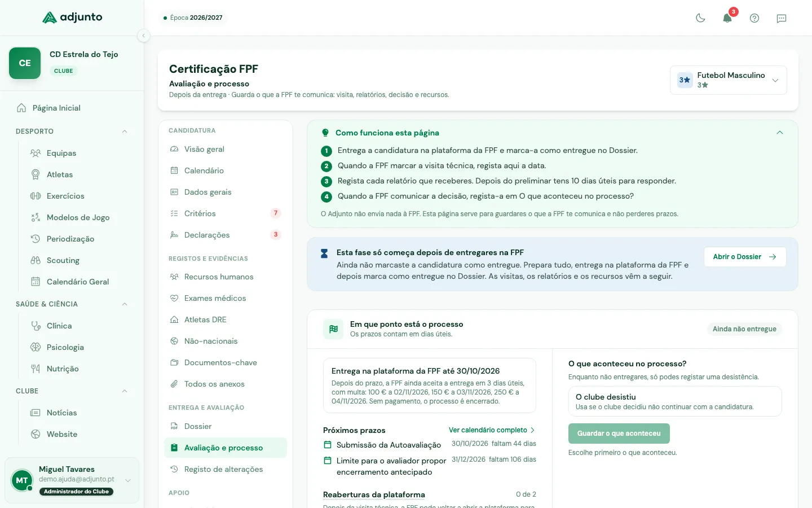Click the Administrador do Clube role badge

click(76, 492)
